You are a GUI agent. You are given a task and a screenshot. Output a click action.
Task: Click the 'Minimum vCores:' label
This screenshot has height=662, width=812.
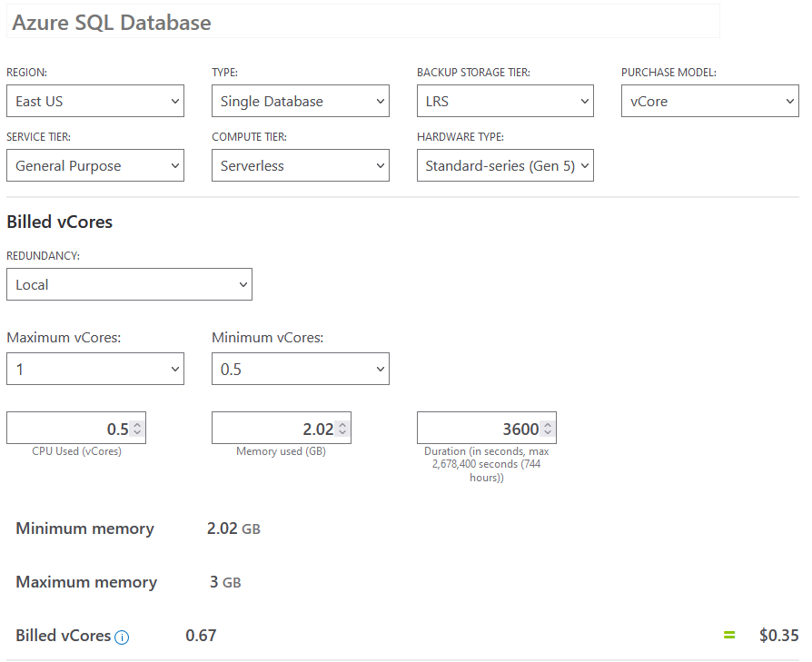coord(268,338)
